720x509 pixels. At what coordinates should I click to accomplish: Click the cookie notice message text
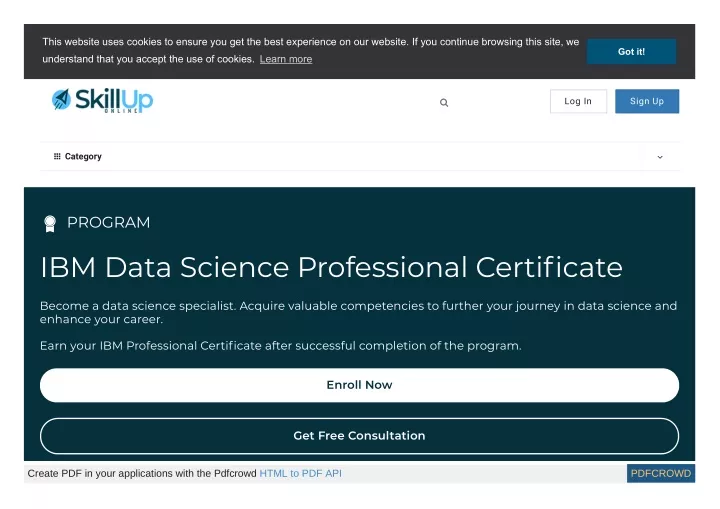310,51
